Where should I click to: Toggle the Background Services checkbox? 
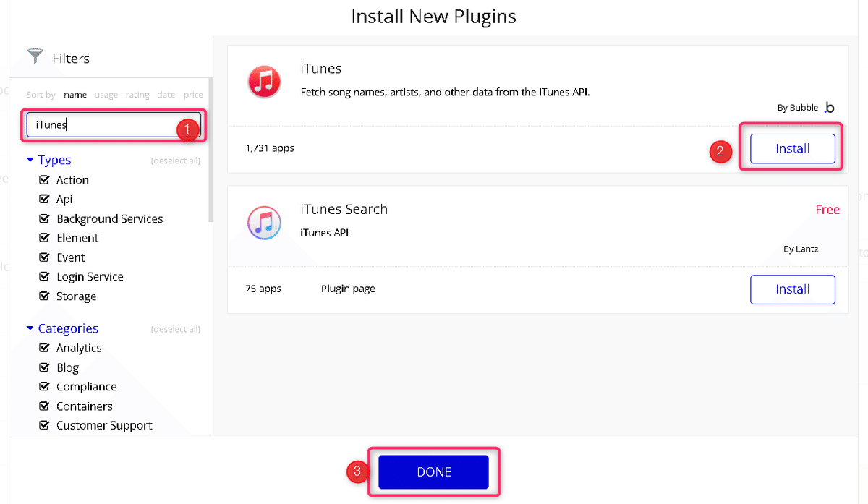[x=44, y=218]
